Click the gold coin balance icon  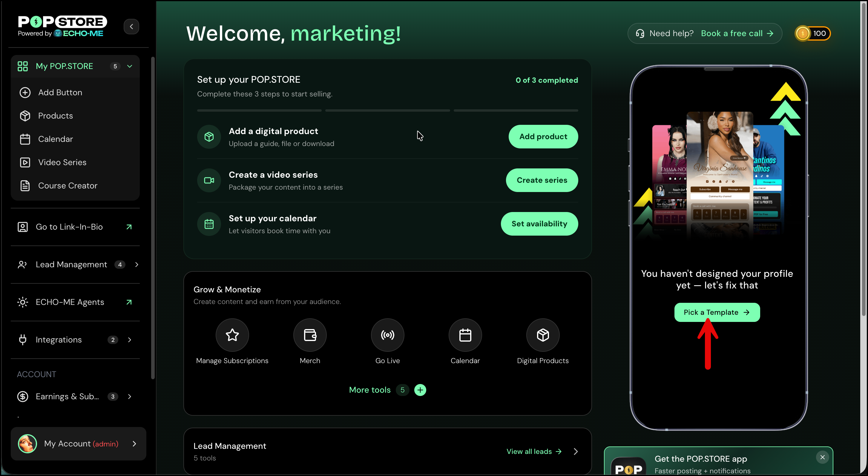(x=803, y=33)
